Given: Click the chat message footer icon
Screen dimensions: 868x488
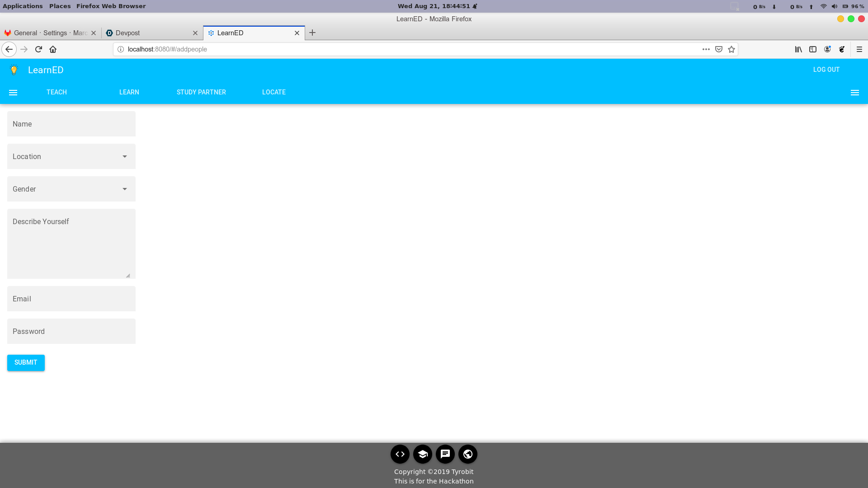Looking at the screenshot, I should [445, 454].
